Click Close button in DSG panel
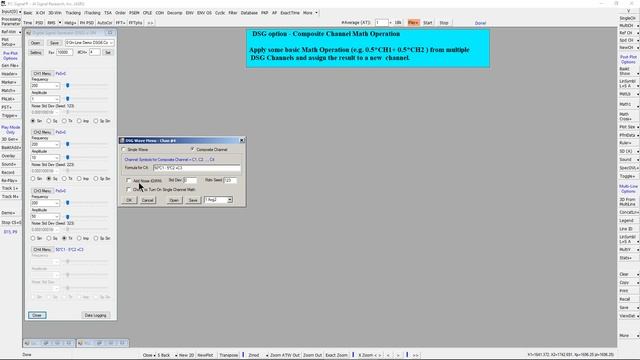This screenshot has width=640, height=360. [x=37, y=315]
